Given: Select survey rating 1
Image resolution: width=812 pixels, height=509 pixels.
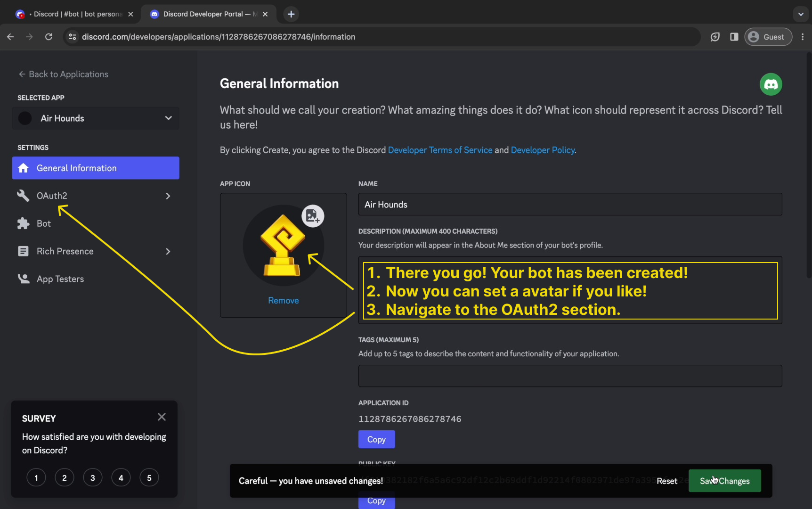Looking at the screenshot, I should 36,478.
